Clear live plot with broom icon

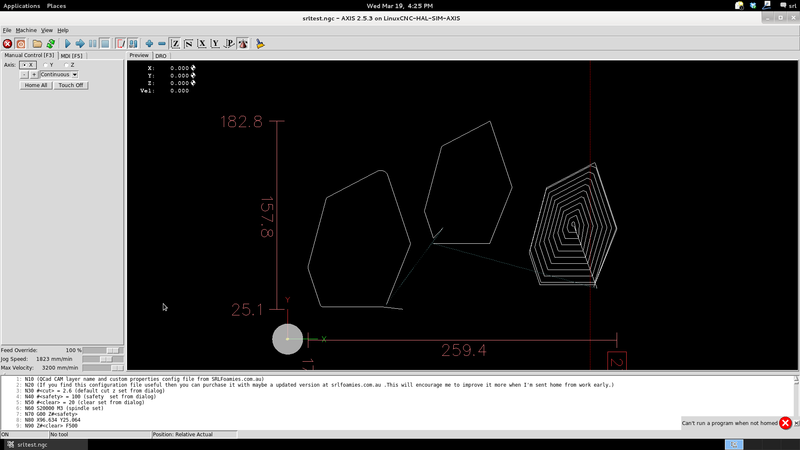[260, 44]
